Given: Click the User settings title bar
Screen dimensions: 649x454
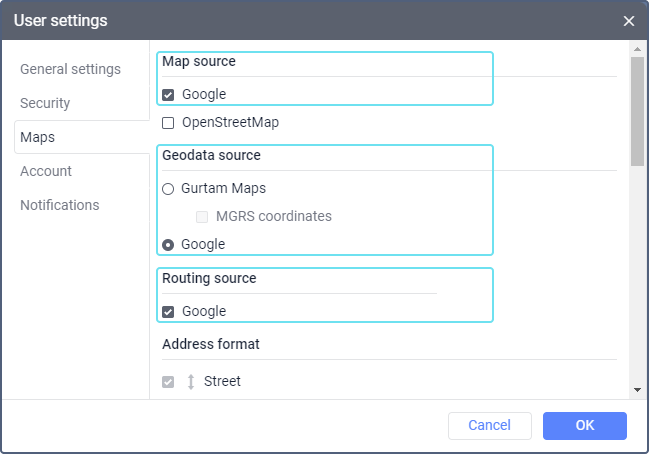Looking at the screenshot, I should (300, 21).
